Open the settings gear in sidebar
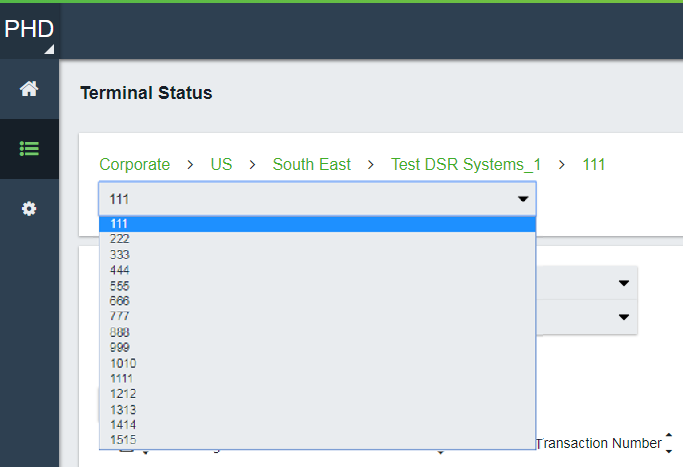This screenshot has height=467, width=683. click(x=29, y=209)
